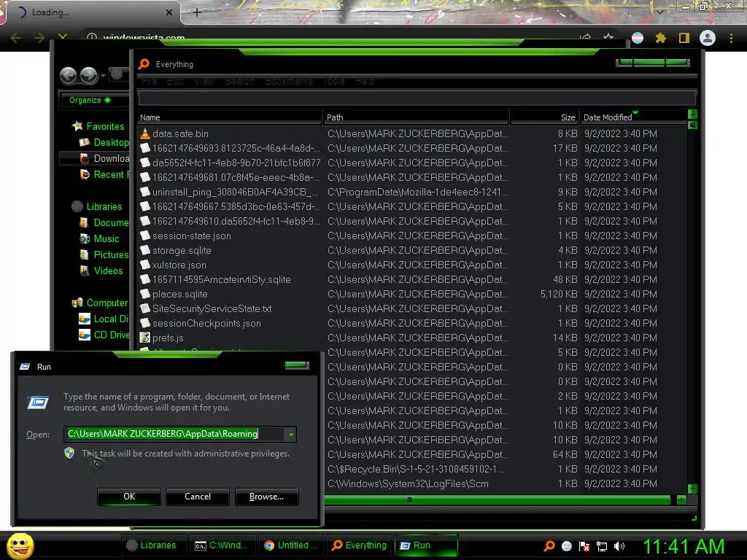
Task: Click the round gray face tray icon
Action: (566, 546)
